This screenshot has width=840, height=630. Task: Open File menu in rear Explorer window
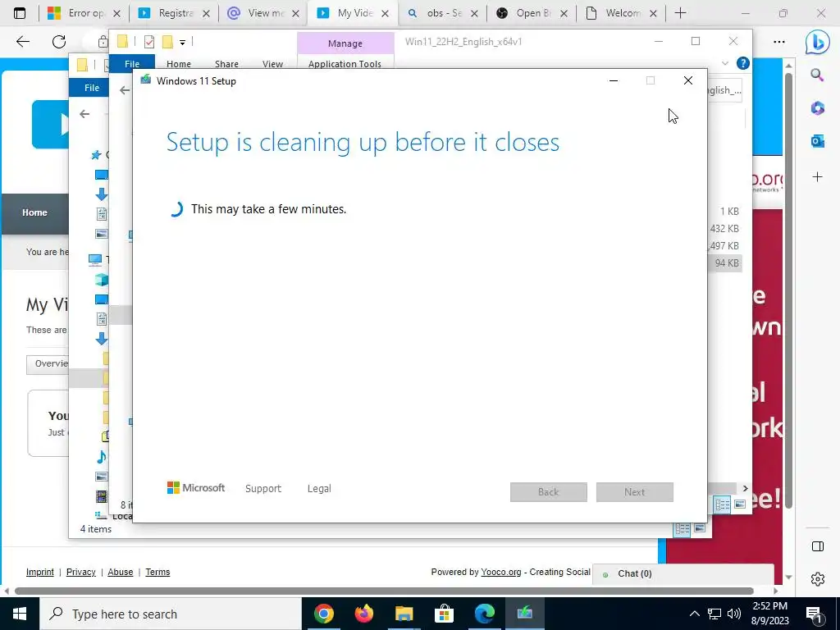tap(92, 88)
